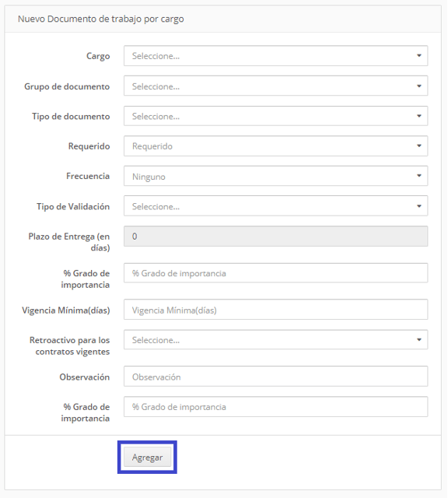Click the last % Grado de importancia field
Image resolution: width=448 pixels, height=498 pixels.
click(275, 407)
